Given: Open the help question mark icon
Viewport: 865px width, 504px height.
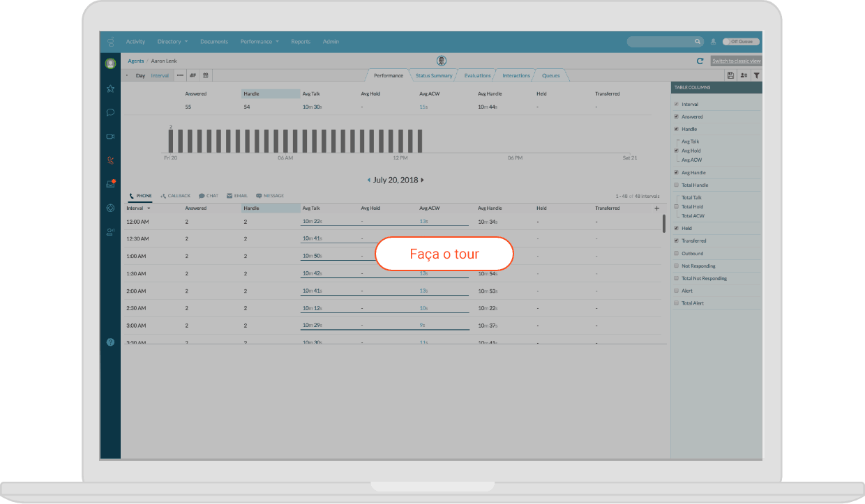Looking at the screenshot, I should 110,342.
